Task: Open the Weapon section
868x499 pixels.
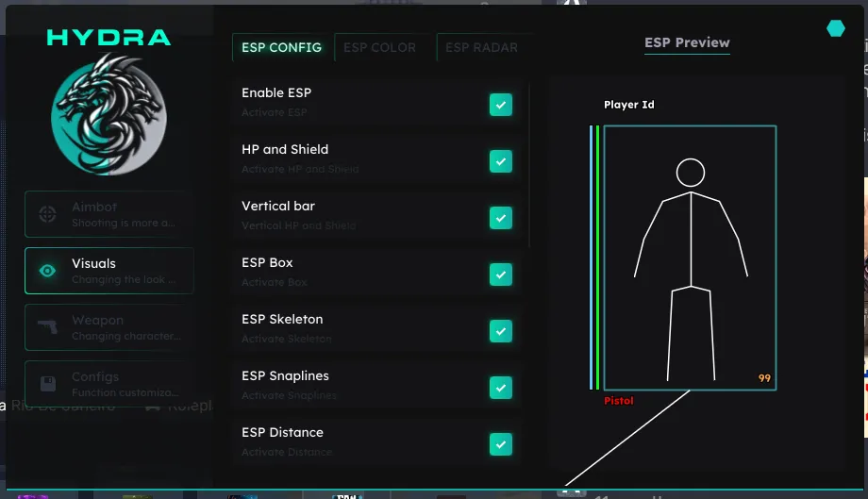Action: 109,327
